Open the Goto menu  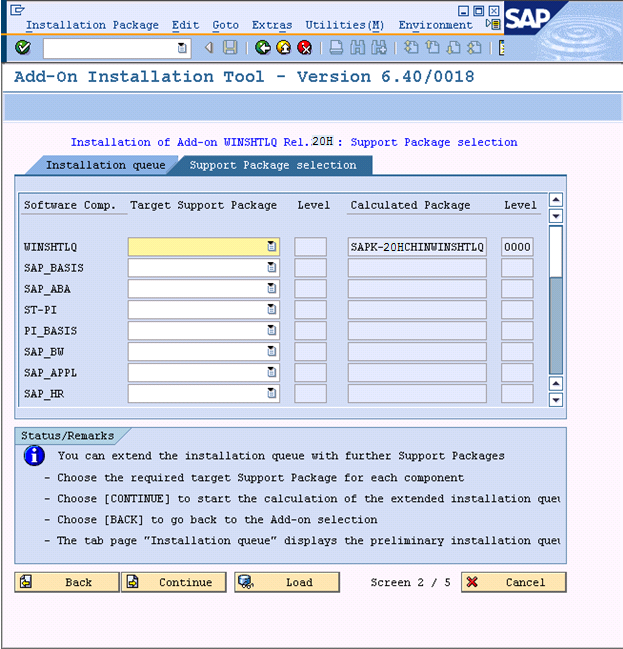coord(226,25)
